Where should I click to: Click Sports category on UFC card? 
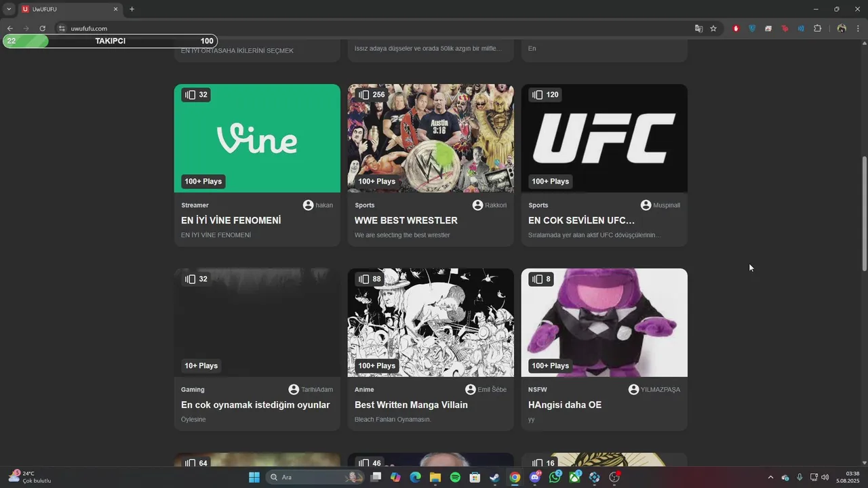538,205
